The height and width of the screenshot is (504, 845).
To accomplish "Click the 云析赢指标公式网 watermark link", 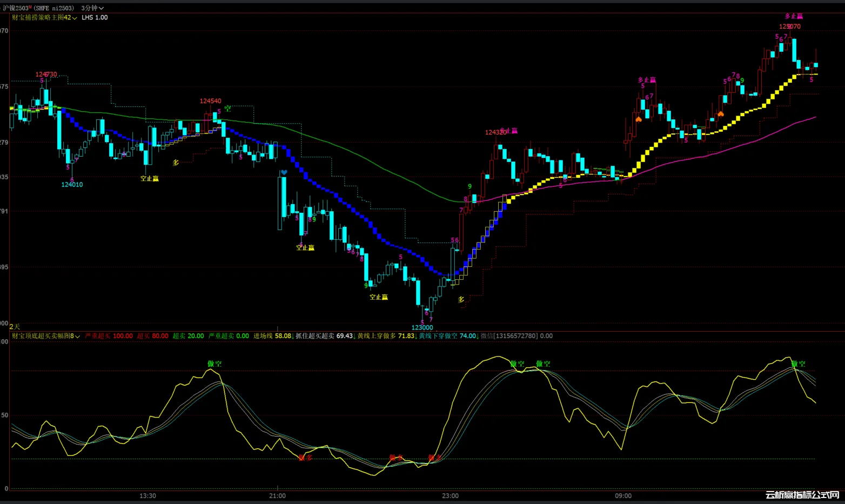I will (x=802, y=495).
